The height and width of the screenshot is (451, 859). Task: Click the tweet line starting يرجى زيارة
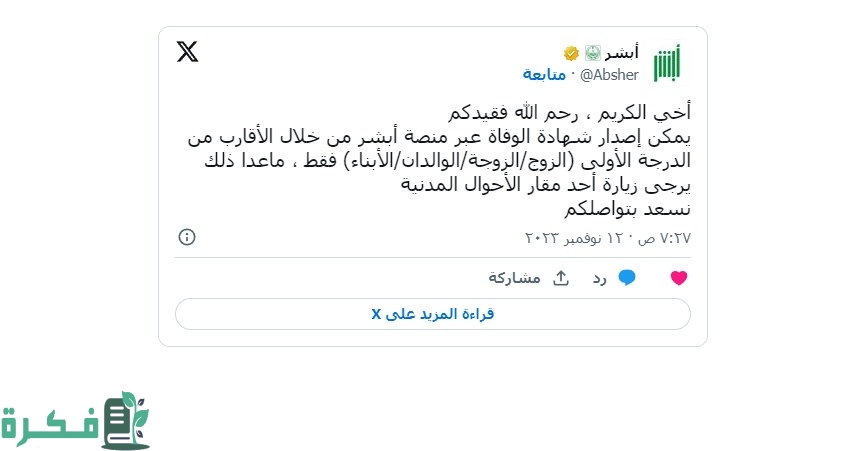click(545, 184)
